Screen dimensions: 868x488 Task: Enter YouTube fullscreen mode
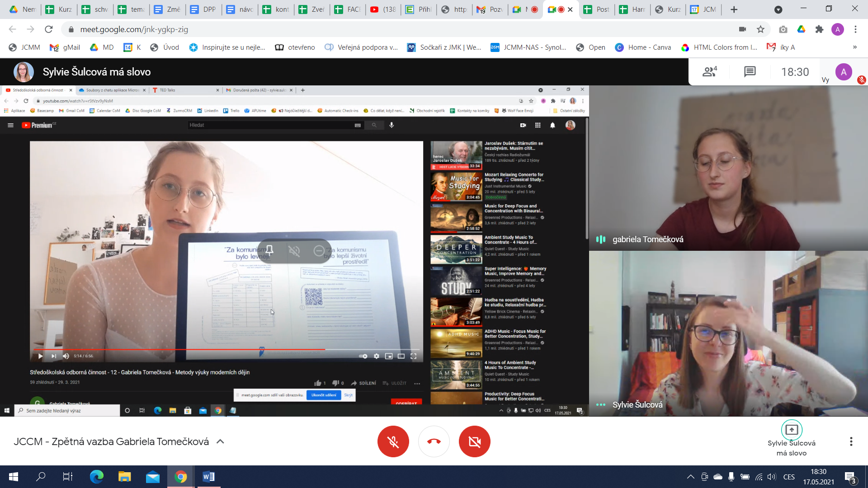click(x=413, y=356)
